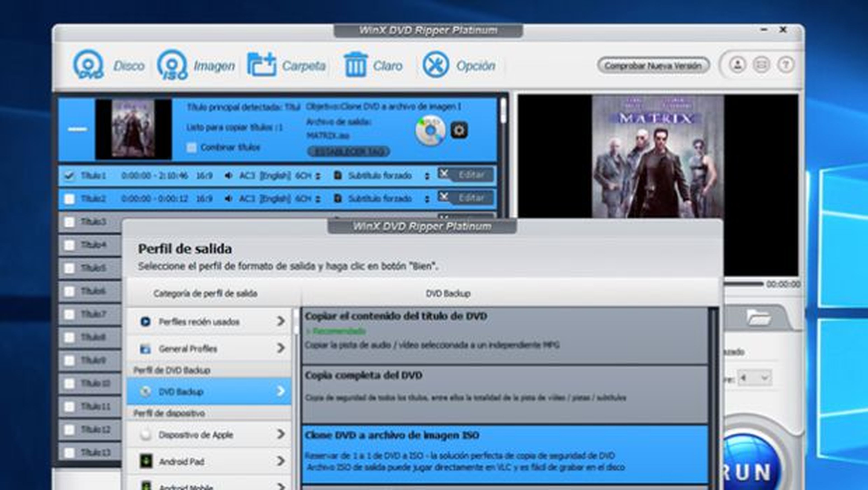This screenshot has height=490, width=868.
Task: Click the DVD Backup disc icon
Action: 145,392
